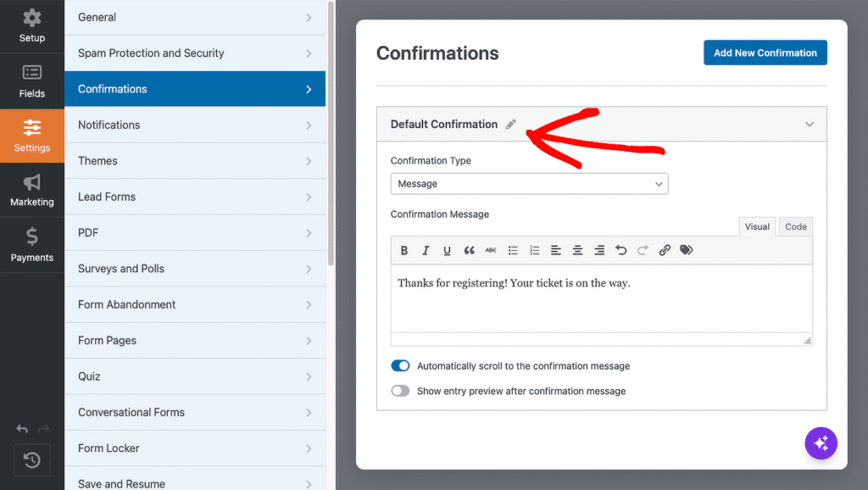This screenshot has height=490, width=868.
Task: Open the Marketing megaphone panel
Action: pyautogui.click(x=32, y=190)
